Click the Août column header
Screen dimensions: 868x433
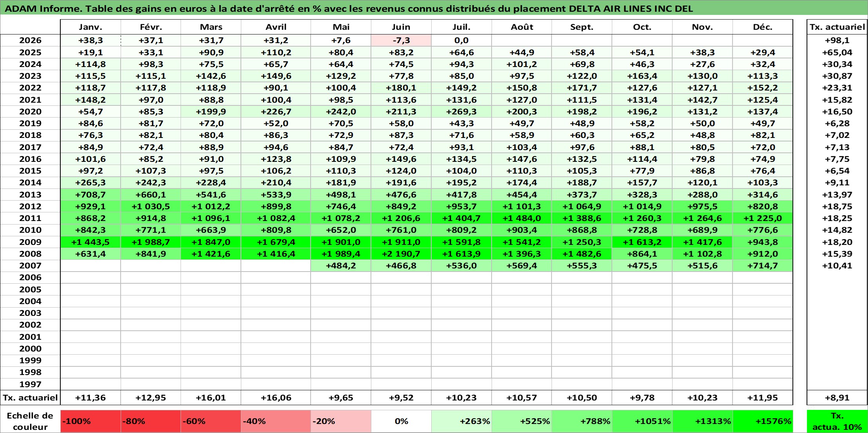tap(522, 27)
